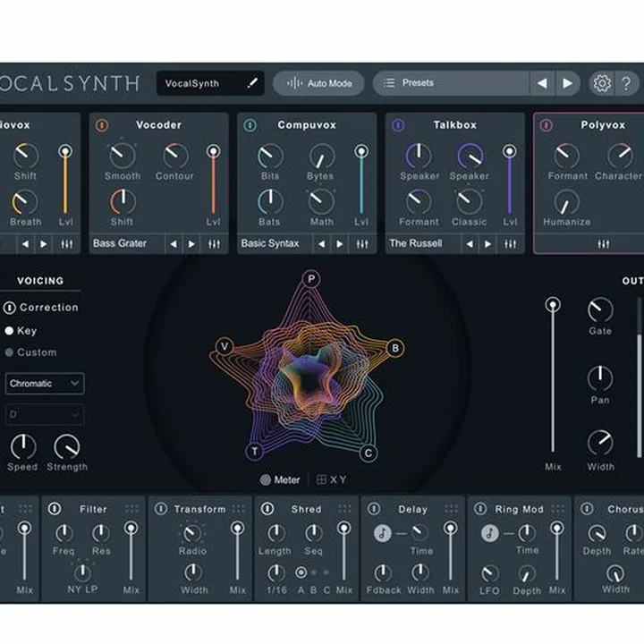
Task: Toggle the Ring Mod effect power button
Action: coord(480,509)
